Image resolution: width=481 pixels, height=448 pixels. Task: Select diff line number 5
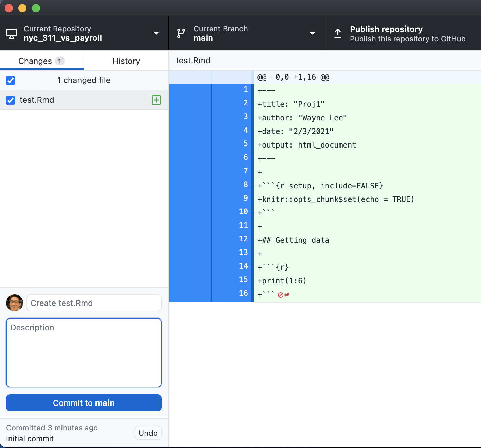pyautogui.click(x=246, y=144)
